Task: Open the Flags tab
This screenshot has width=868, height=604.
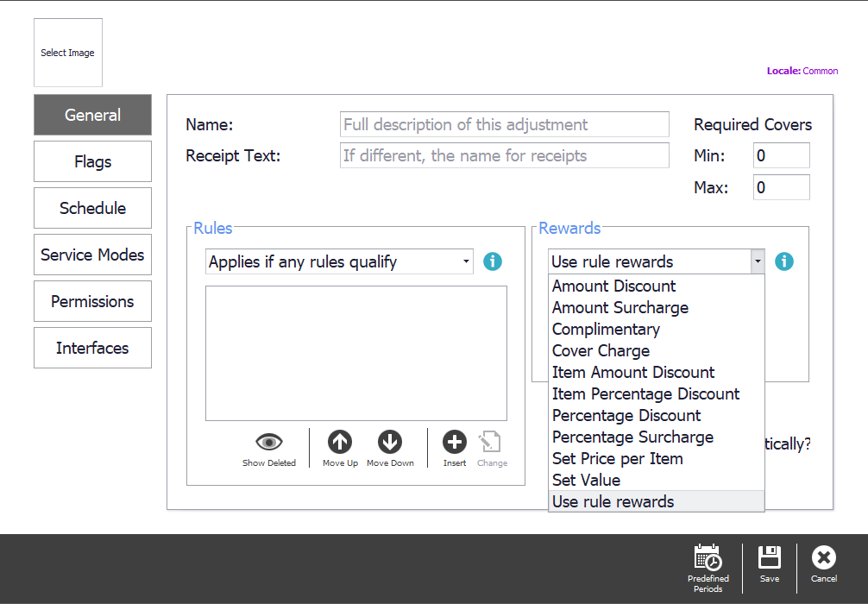Action: pyautogui.click(x=92, y=161)
